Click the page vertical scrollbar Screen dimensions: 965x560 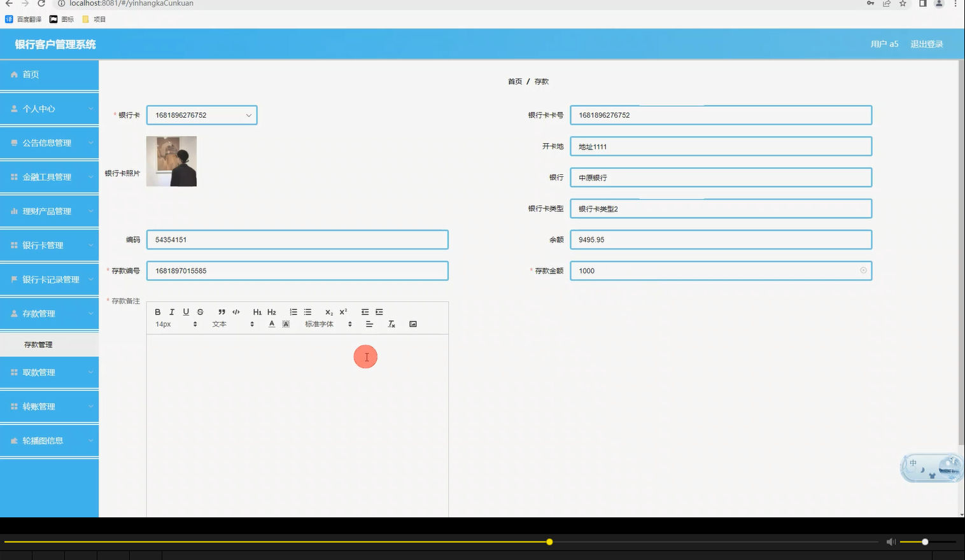coord(961,253)
